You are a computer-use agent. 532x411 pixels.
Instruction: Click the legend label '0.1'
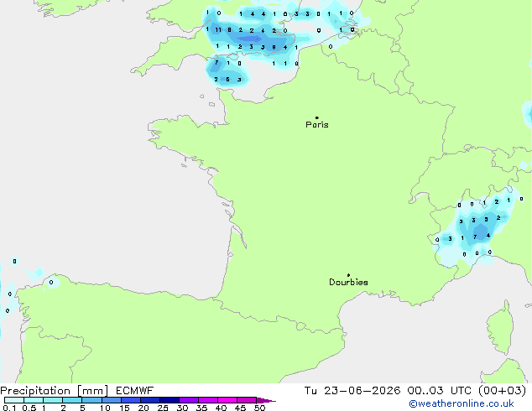click(x=9, y=408)
